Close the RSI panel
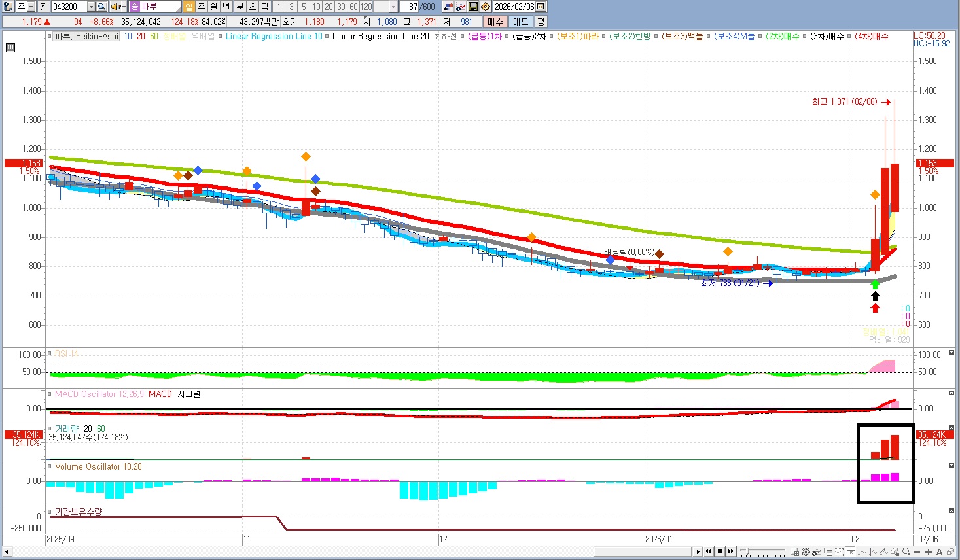The width and height of the screenshot is (960, 560). coord(951,353)
